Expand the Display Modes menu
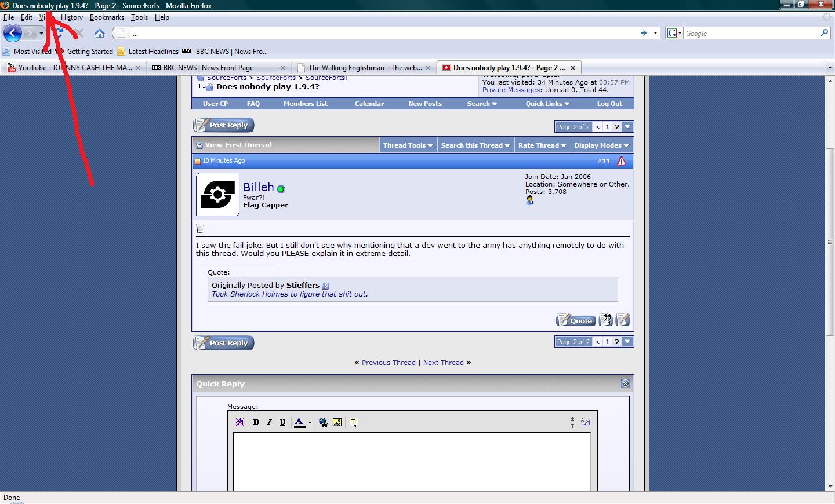Image resolution: width=835 pixels, height=504 pixels. (x=601, y=145)
